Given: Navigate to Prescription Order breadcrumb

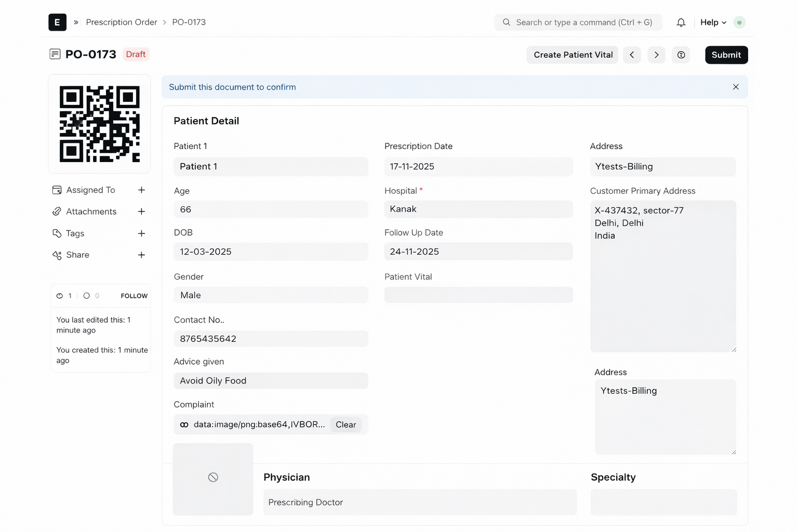Looking at the screenshot, I should pyautogui.click(x=122, y=22).
